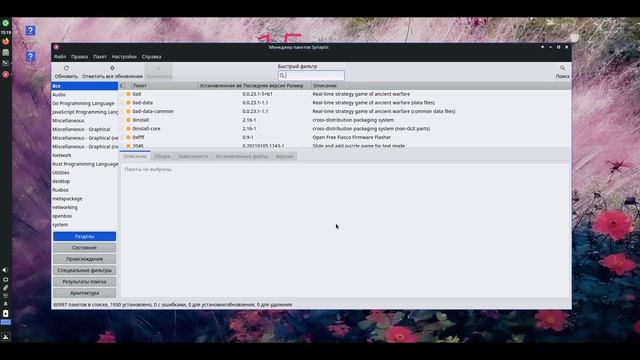Click the greyed-out Применить toolbar button

158,71
